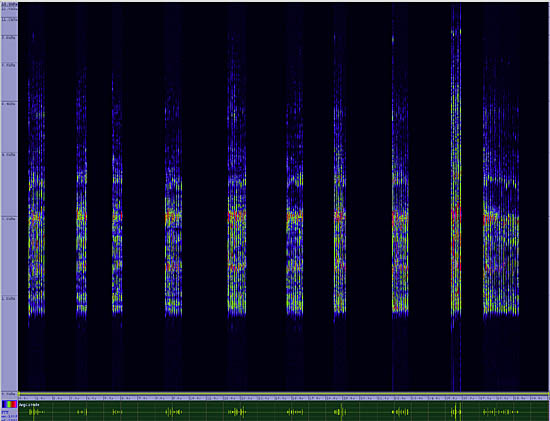Click the tallest narrow burst in the spectrogram

[x=456, y=196]
